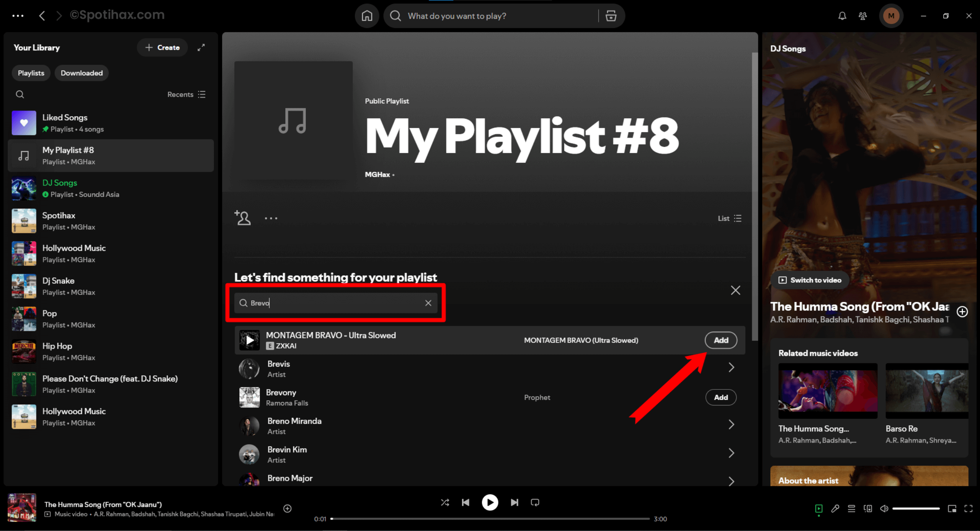The image size is (980, 531).
Task: Open Friend Activity icon
Action: pos(862,16)
